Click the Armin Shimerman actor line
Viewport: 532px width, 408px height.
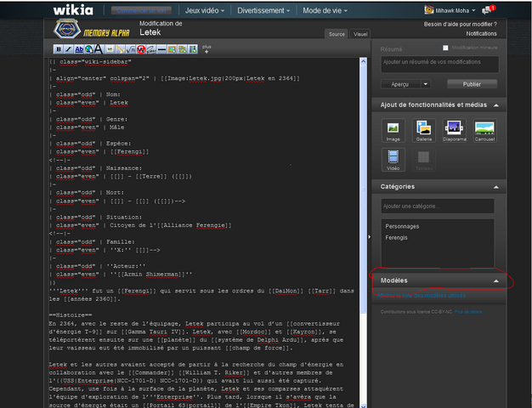click(x=121, y=275)
